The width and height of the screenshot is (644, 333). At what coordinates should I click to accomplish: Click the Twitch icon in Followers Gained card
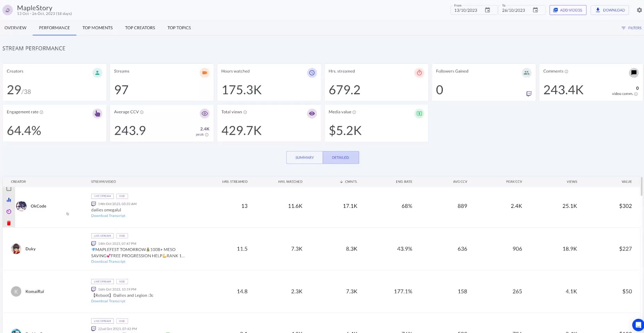[x=529, y=94]
